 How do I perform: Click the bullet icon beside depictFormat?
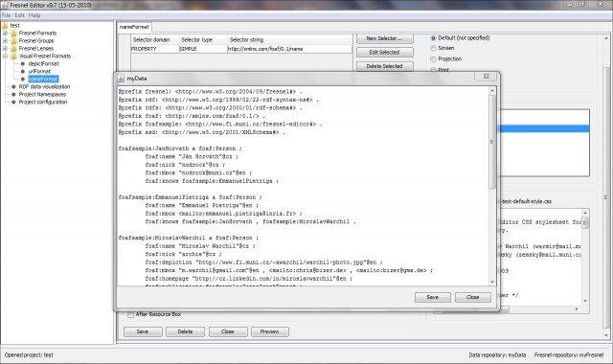tap(23, 64)
